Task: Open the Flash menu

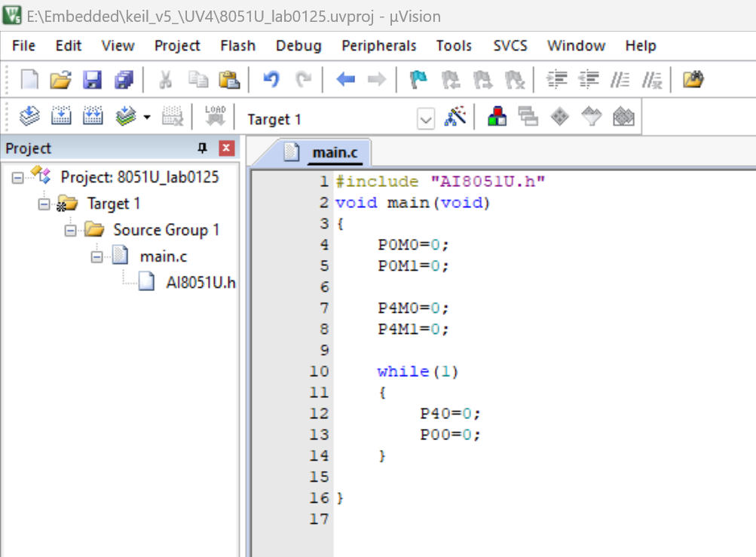Action: coord(237,46)
